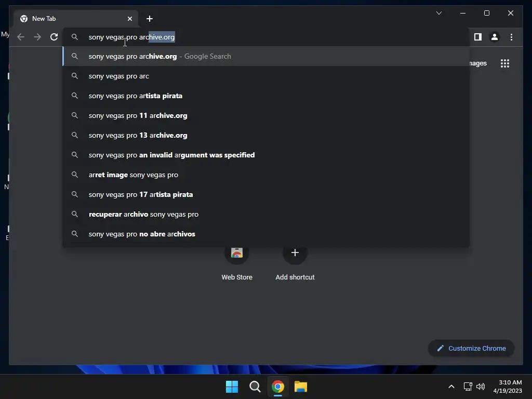The image size is (532, 399).
Task: Choose suggestion 'sony vegas pro arc'
Action: pos(267,76)
